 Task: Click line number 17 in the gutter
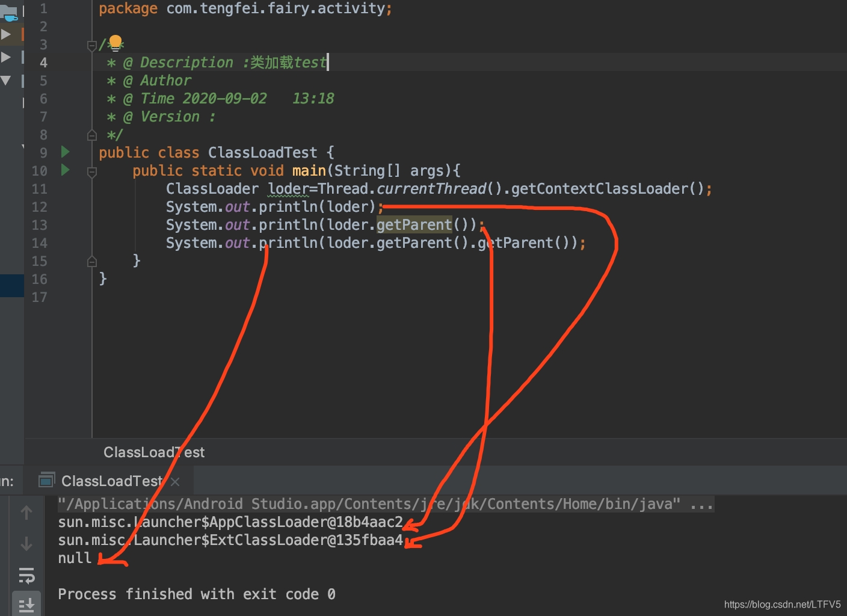(x=39, y=297)
